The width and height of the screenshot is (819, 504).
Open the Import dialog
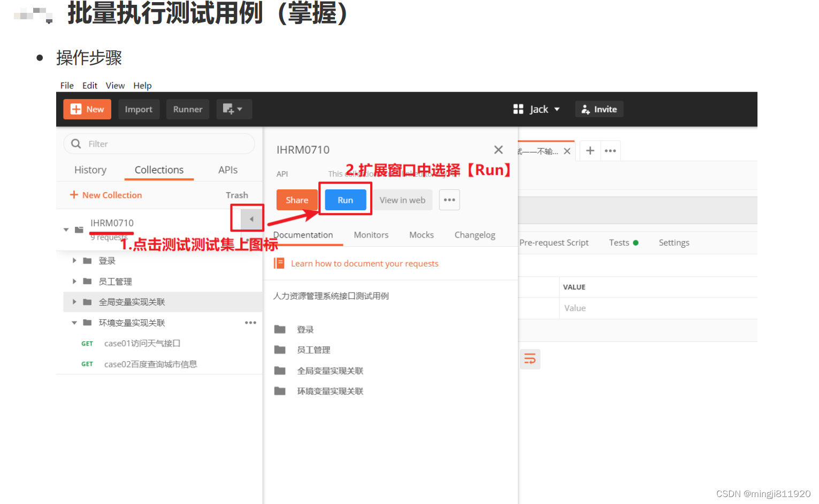click(x=139, y=109)
